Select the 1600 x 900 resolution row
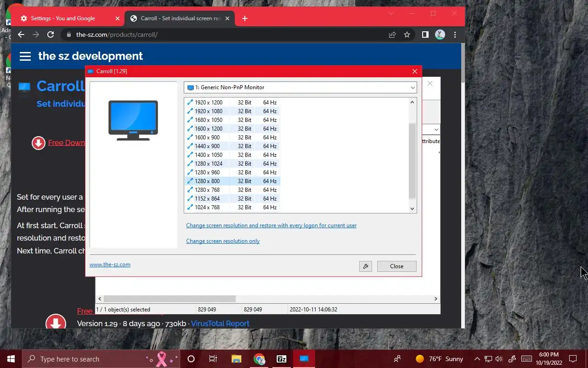Viewport: 588px width, 368px height. [x=232, y=138]
